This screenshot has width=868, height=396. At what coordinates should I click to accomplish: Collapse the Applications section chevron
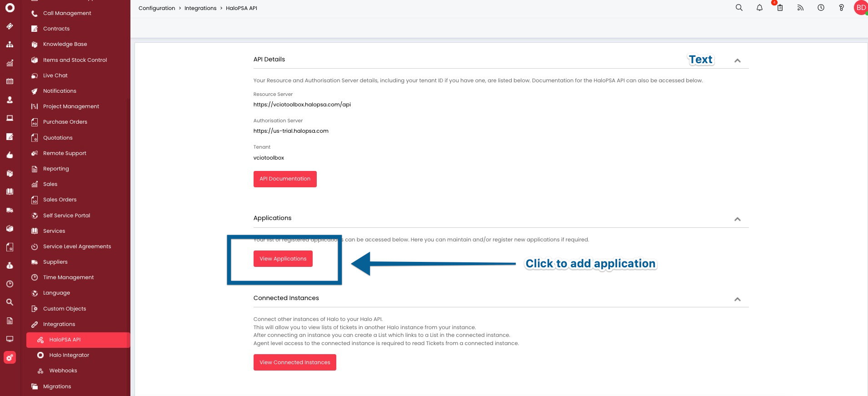(737, 219)
